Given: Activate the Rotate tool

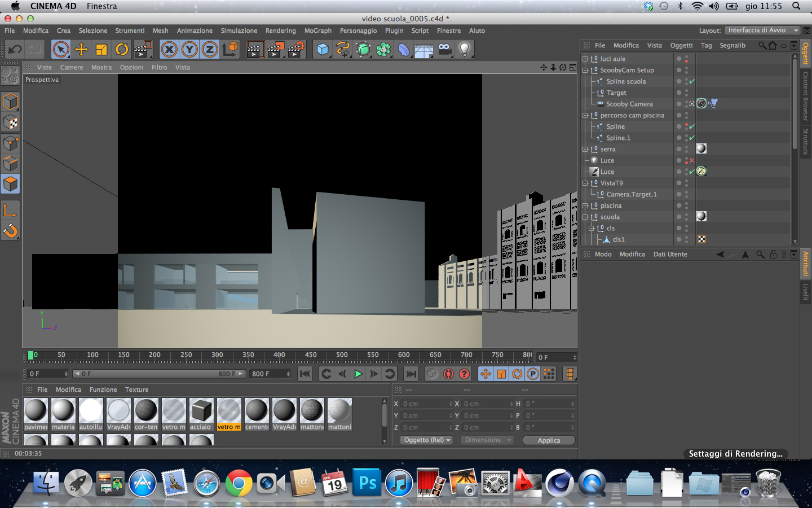Looking at the screenshot, I should (122, 50).
